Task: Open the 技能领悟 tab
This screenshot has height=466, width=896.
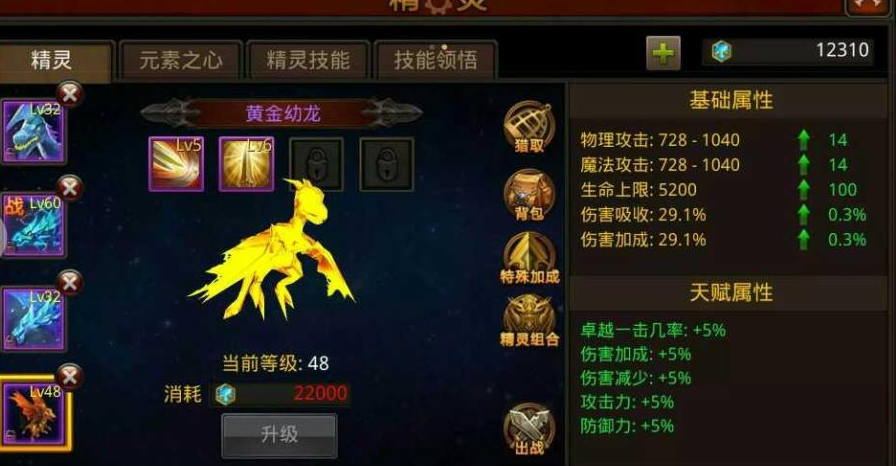Action: click(x=435, y=60)
